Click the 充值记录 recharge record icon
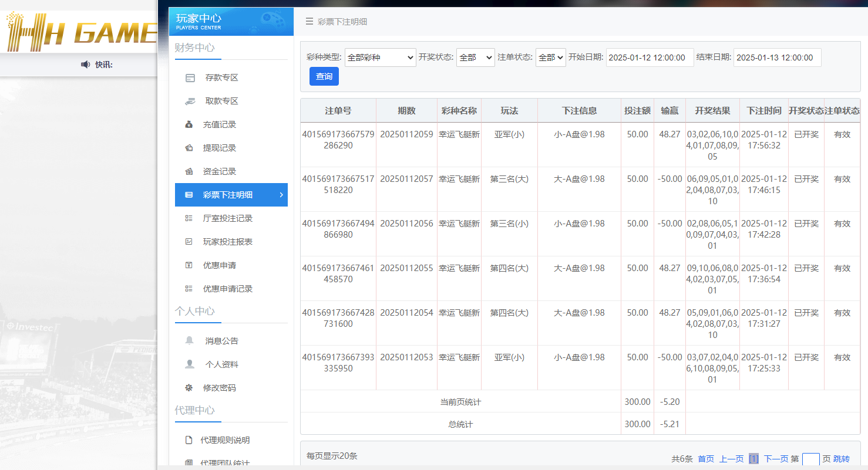The image size is (868, 470). pyautogui.click(x=190, y=124)
